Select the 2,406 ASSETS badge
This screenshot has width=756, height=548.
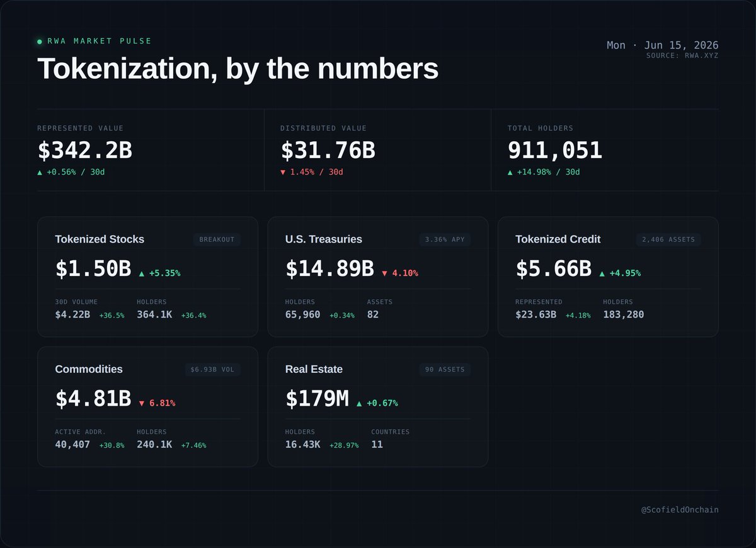(x=668, y=239)
